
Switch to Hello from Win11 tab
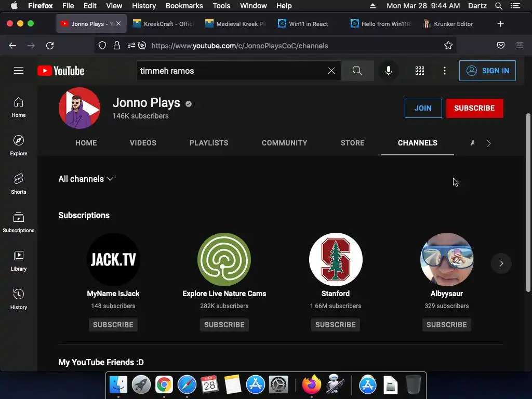(381, 24)
